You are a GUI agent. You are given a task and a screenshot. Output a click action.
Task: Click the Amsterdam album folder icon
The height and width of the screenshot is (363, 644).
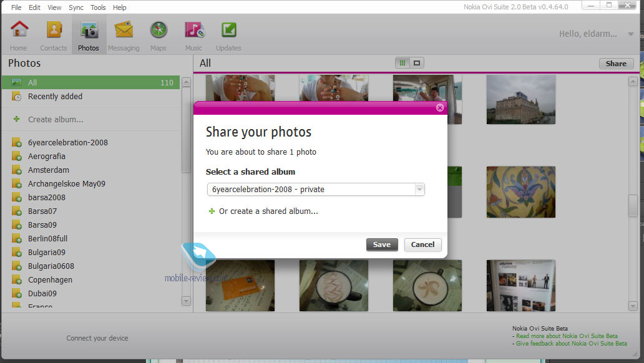point(16,170)
